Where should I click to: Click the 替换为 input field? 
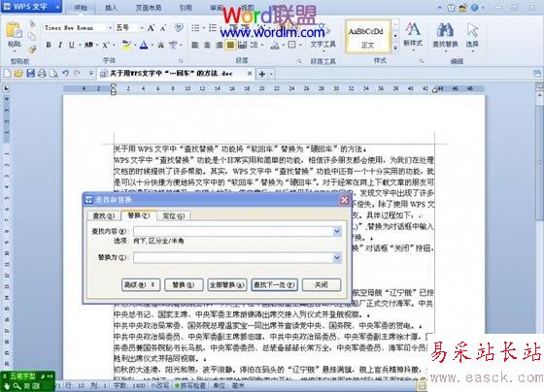point(233,257)
